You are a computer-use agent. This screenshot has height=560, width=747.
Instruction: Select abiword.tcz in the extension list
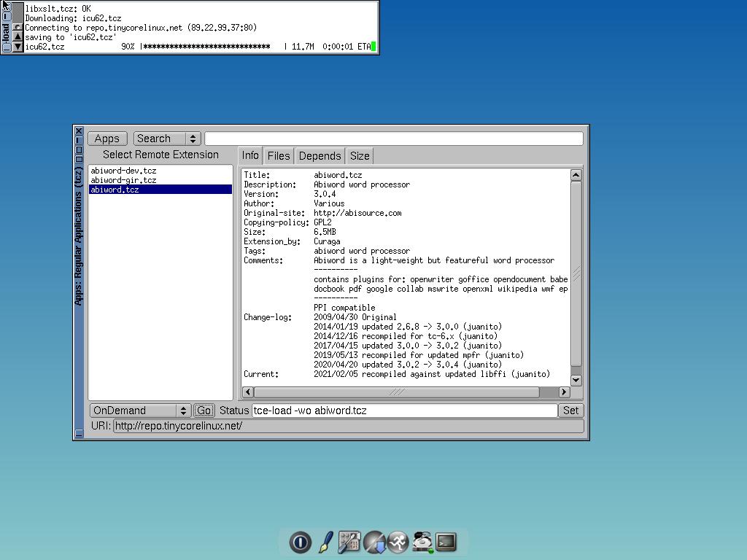coord(160,190)
